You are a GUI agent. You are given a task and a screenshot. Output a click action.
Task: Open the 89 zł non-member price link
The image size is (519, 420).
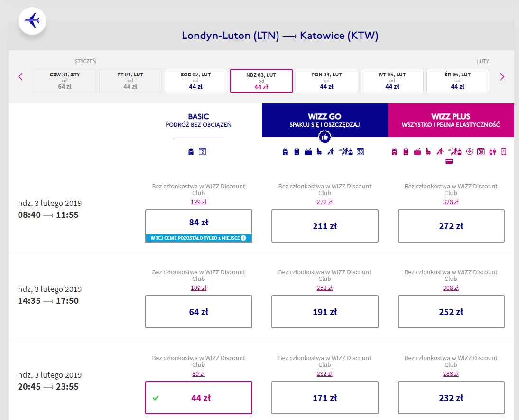point(199,373)
